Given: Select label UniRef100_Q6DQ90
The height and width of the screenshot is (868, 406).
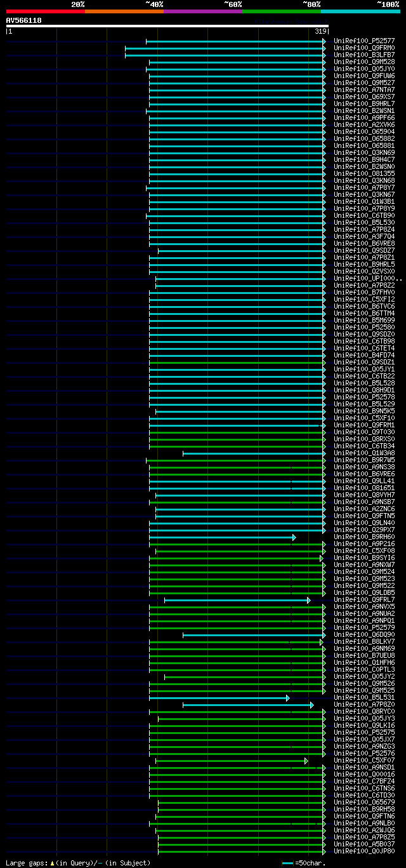Looking at the screenshot, I should [x=364, y=635].
